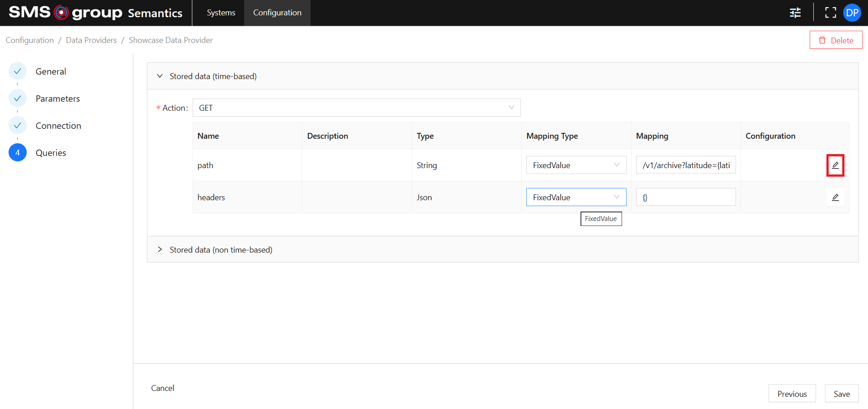Click the Mapping column header
868x409 pixels.
coord(686,136)
